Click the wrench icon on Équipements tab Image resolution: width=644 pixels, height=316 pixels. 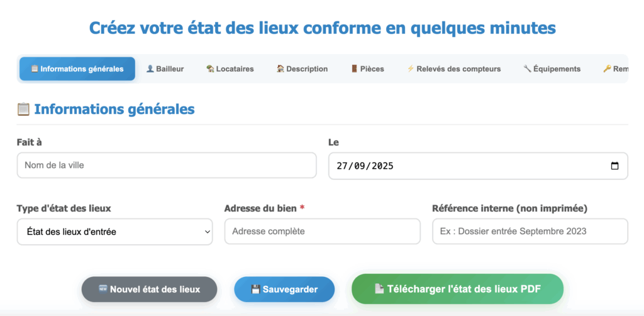pos(527,69)
